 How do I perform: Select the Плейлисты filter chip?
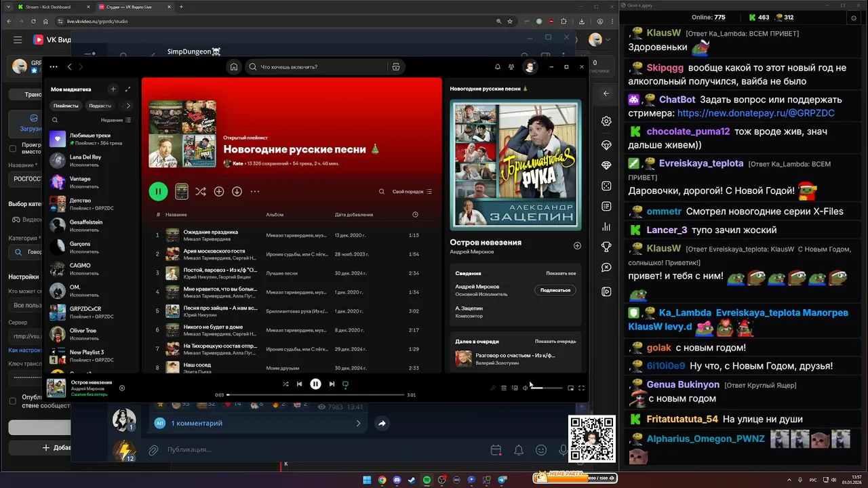[66, 106]
